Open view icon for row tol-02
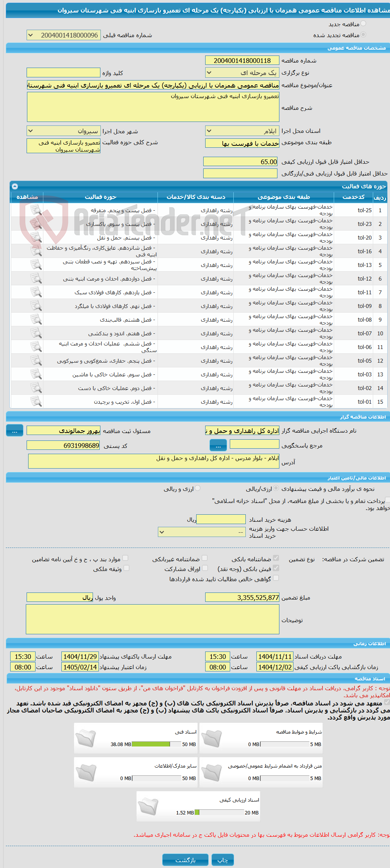 click(x=36, y=388)
